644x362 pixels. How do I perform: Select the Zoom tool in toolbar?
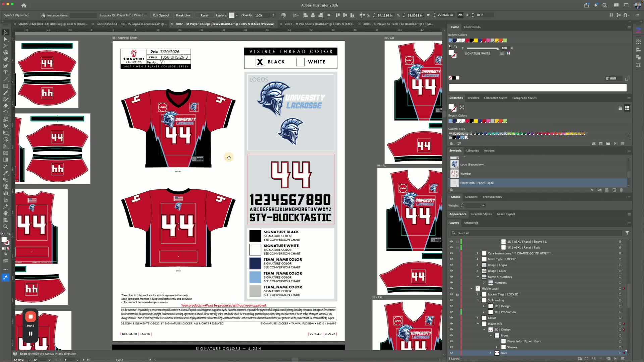[x=5, y=227]
